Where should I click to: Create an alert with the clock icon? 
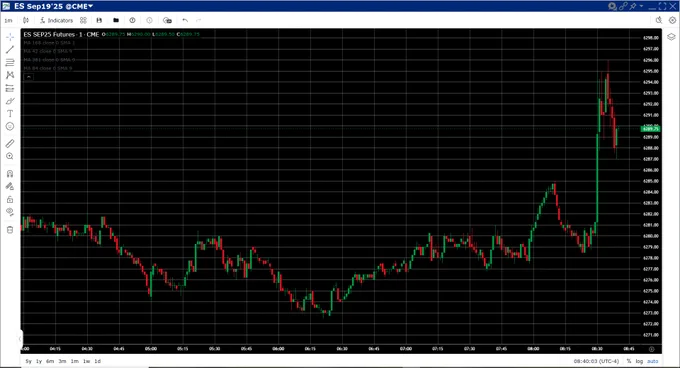[x=132, y=20]
